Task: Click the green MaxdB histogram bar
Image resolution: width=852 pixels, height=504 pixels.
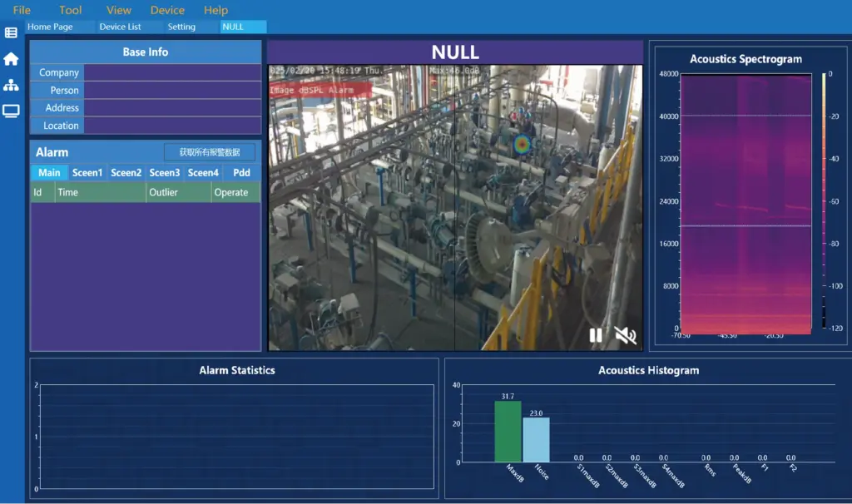Action: [x=508, y=431]
